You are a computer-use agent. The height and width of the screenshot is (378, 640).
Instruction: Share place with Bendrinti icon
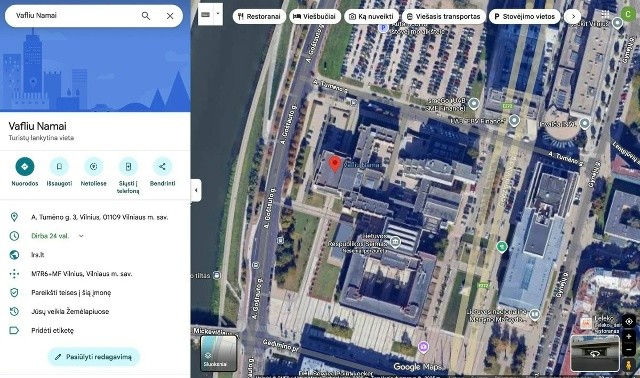point(162,167)
